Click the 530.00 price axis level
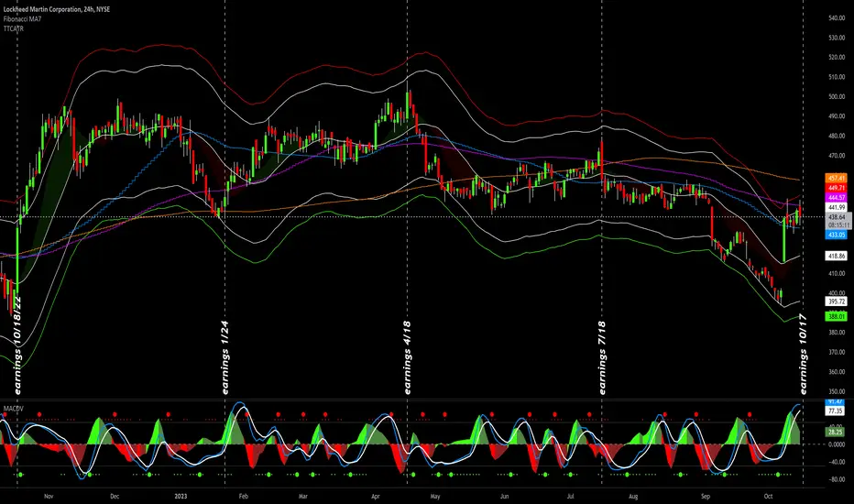This screenshot has height=504, width=854. (x=837, y=38)
